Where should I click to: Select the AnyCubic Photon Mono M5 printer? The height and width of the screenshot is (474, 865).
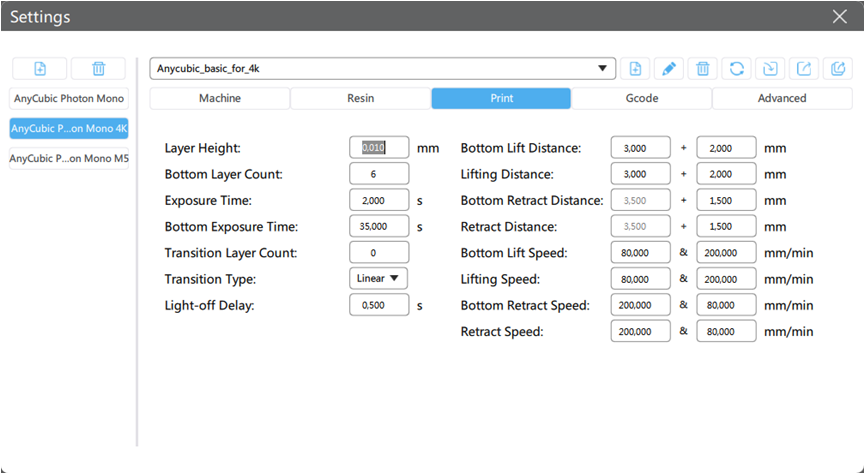(x=69, y=158)
